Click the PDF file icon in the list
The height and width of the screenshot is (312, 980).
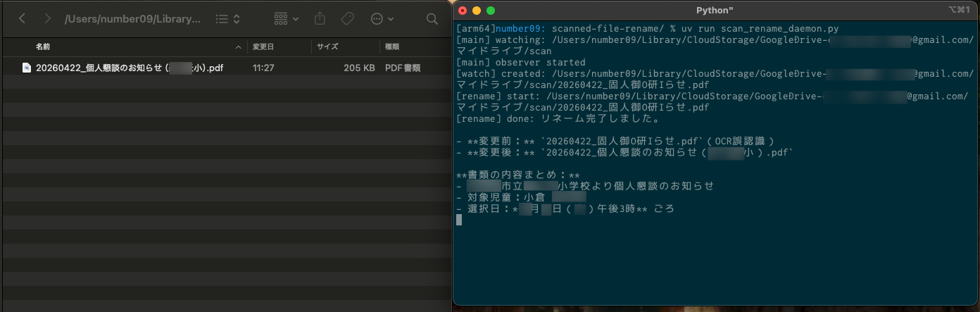pos(27,68)
